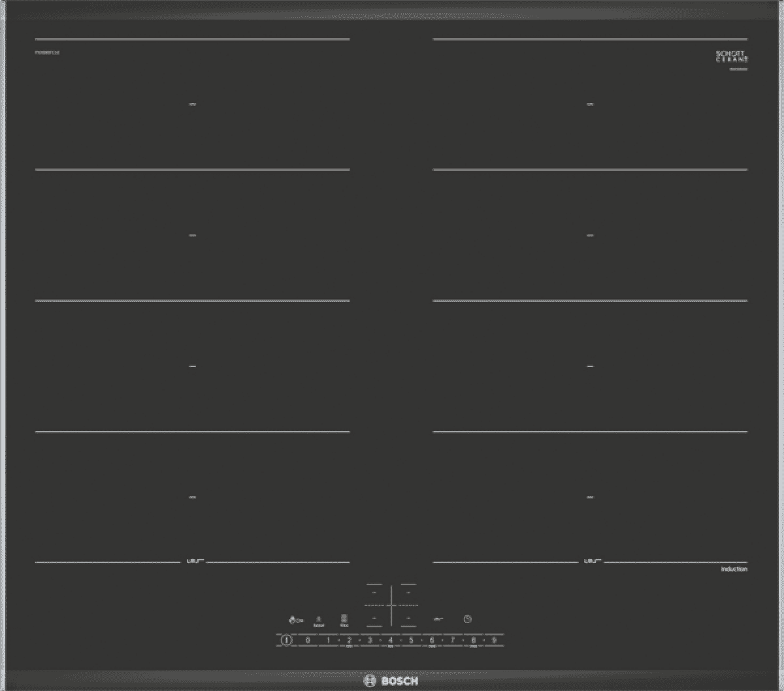Choose power level 2 on the scale
784x691 pixels.
tap(349, 641)
